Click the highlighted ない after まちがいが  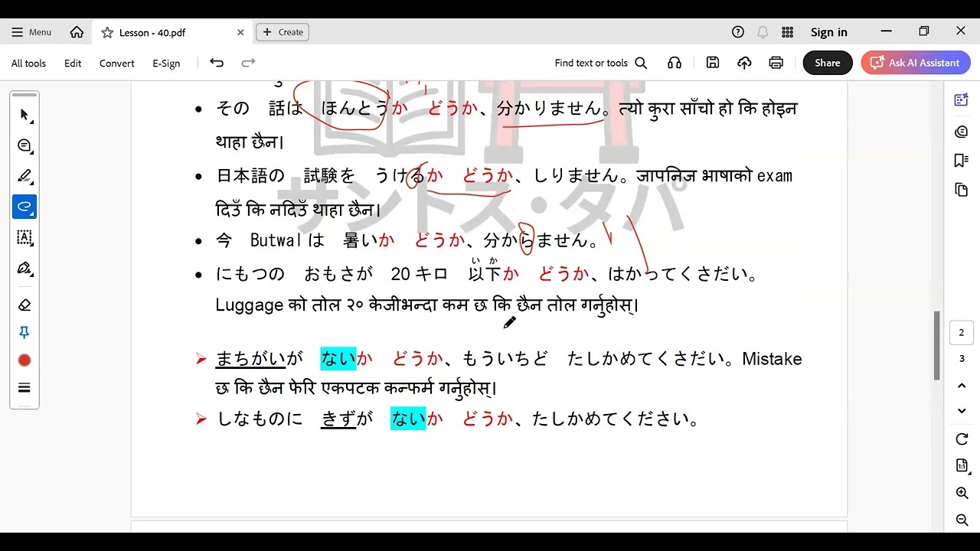pos(338,358)
